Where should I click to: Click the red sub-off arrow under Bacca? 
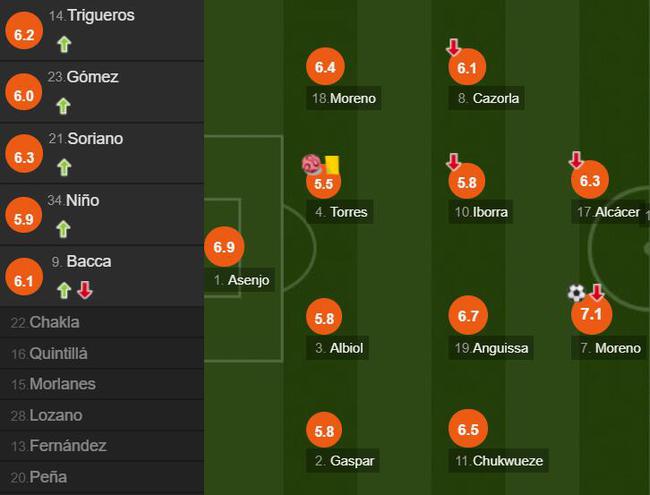click(85, 290)
